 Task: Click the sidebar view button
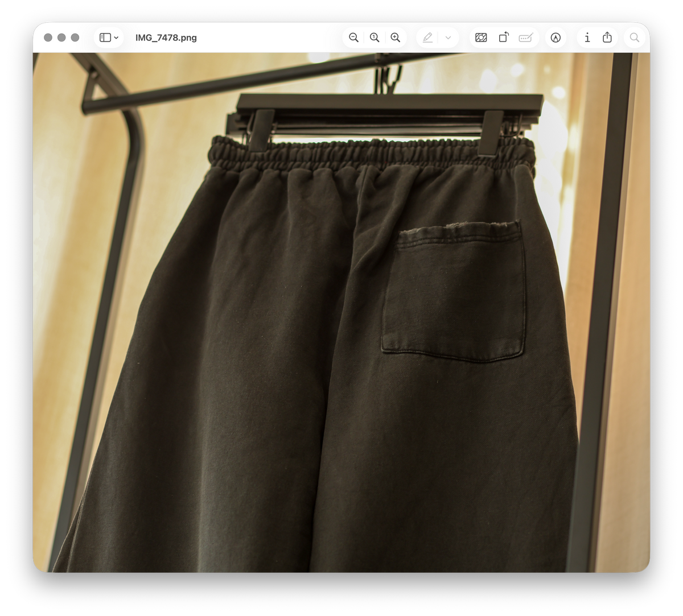pos(105,38)
